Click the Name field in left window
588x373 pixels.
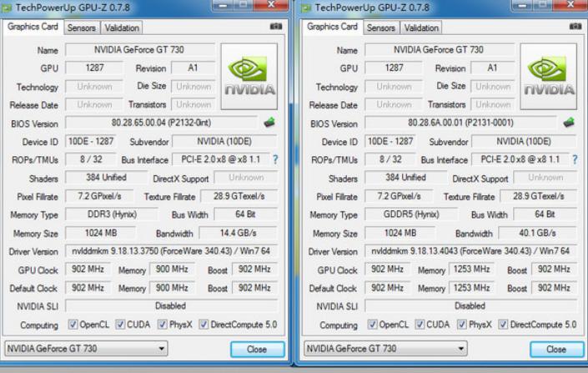point(140,50)
